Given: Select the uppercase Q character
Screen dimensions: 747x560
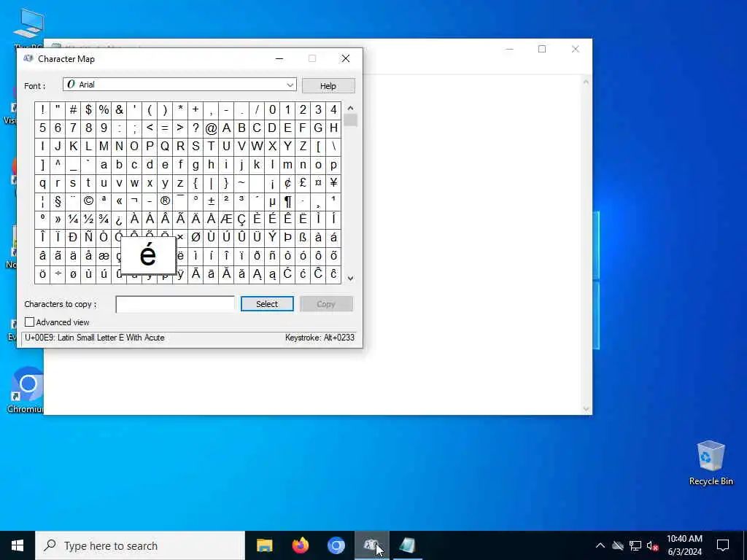Looking at the screenshot, I should pyautogui.click(x=165, y=146).
